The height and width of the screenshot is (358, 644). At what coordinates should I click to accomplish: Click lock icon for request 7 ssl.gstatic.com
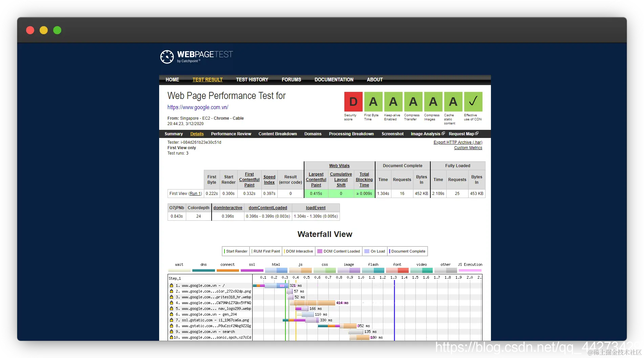pos(171,320)
